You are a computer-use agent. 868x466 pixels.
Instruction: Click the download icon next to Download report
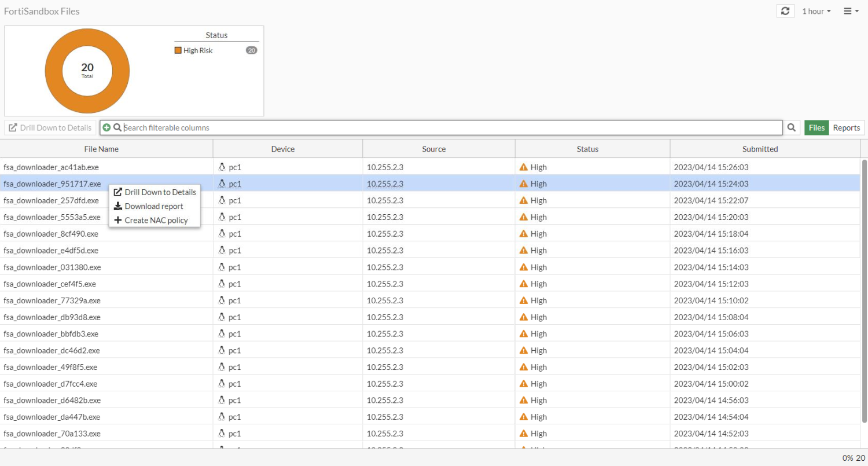(x=118, y=206)
